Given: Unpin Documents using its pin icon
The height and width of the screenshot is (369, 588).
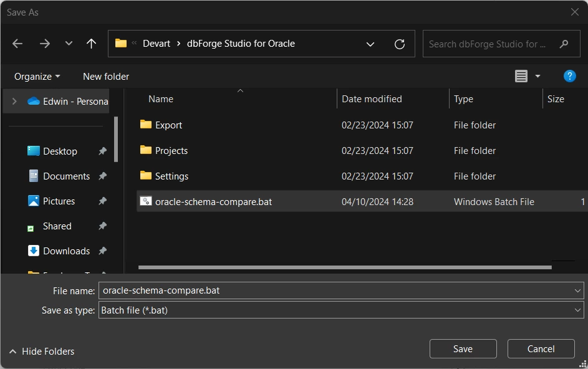Looking at the screenshot, I should (x=102, y=176).
